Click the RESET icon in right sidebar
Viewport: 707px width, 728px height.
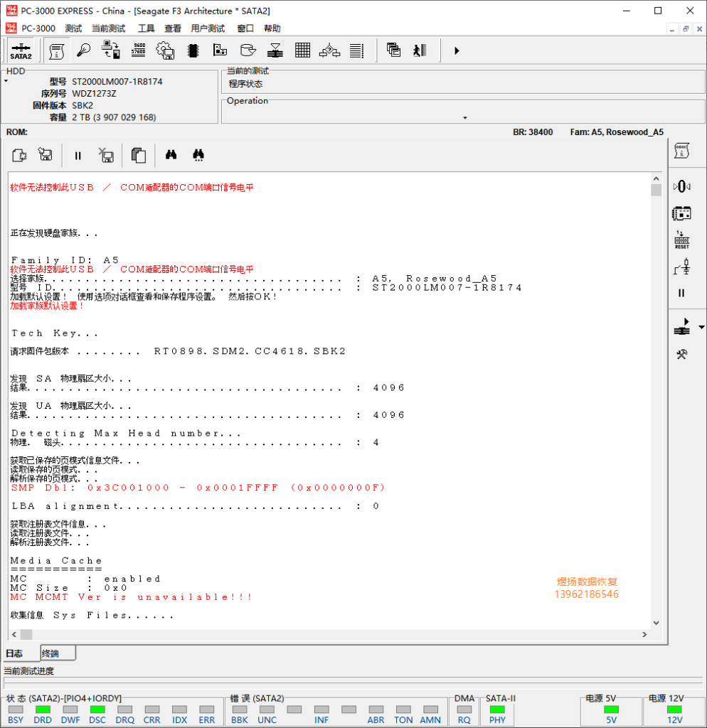pos(681,240)
